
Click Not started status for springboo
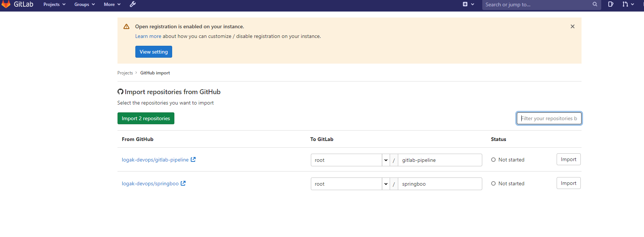click(x=508, y=183)
